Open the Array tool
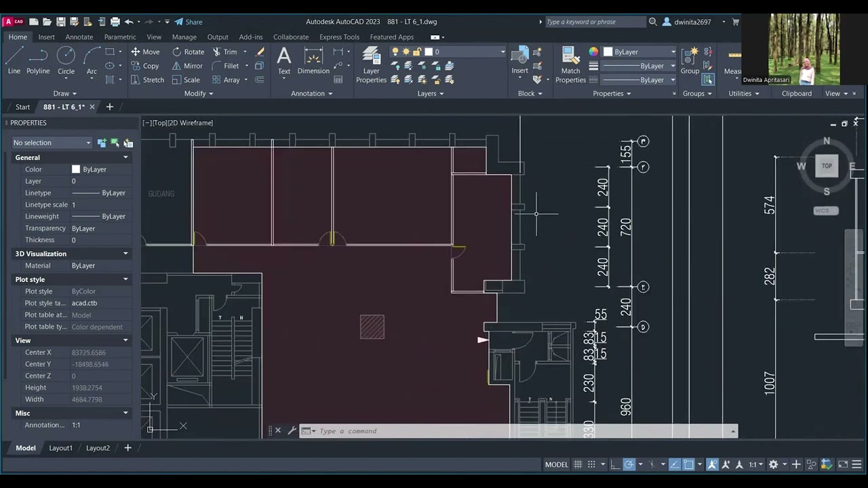 click(x=226, y=79)
